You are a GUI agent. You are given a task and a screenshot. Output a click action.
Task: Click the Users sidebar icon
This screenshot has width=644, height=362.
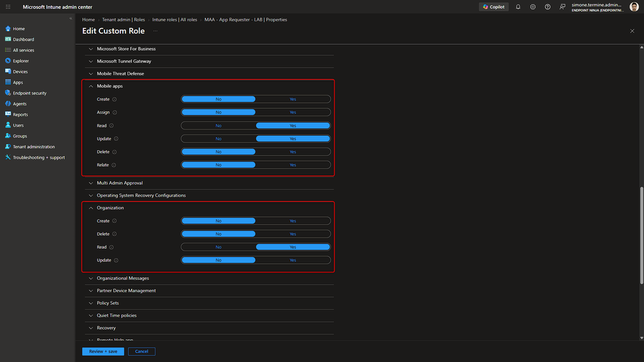point(8,125)
